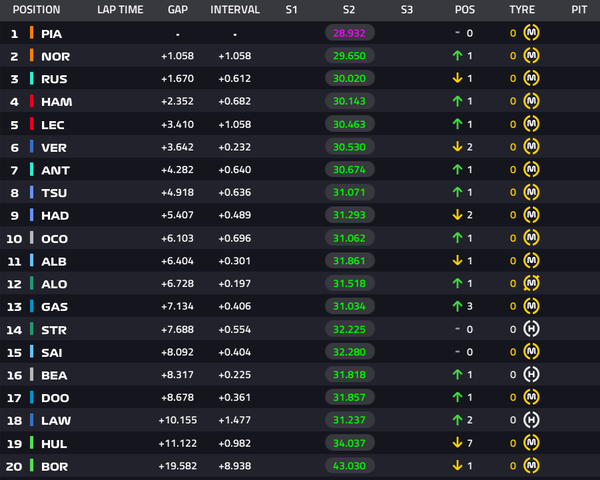The height and width of the screenshot is (480, 600).
Task: Click BOR's medium tyre icon
Action: [x=531, y=465]
